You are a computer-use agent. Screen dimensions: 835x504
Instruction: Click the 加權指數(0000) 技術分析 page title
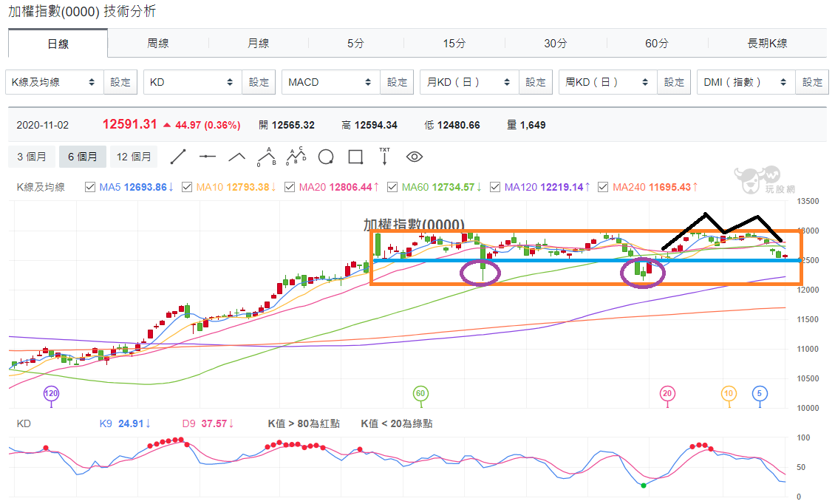click(81, 11)
